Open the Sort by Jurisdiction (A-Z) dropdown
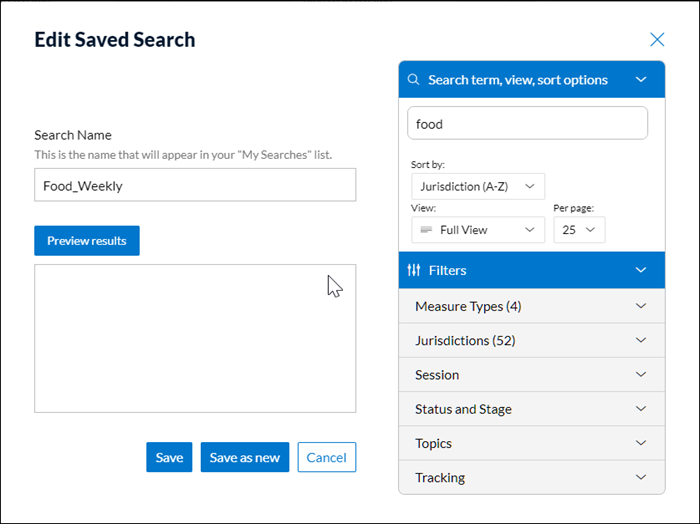 click(478, 186)
